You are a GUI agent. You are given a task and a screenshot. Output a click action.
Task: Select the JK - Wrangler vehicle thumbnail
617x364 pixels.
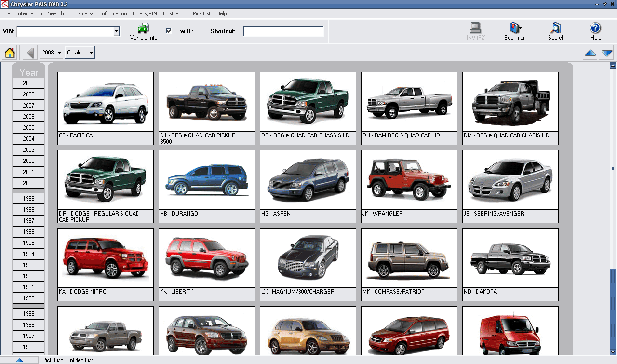[409, 180]
